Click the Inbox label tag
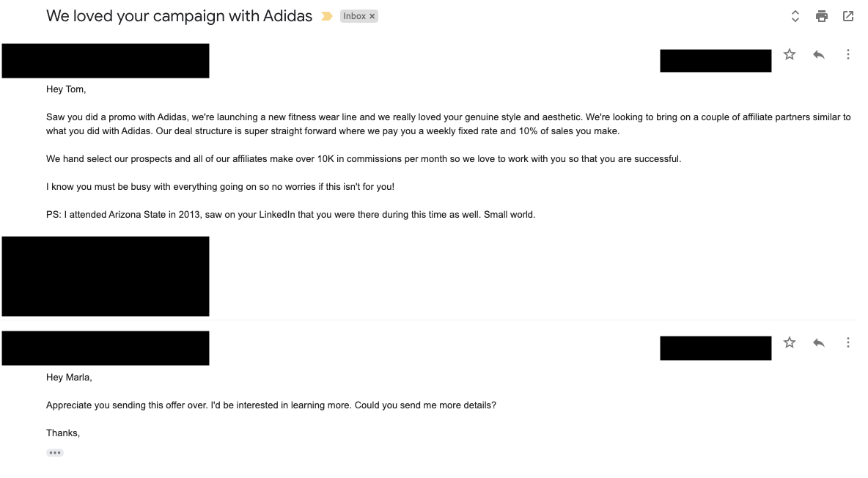The image size is (868, 478). click(x=354, y=17)
